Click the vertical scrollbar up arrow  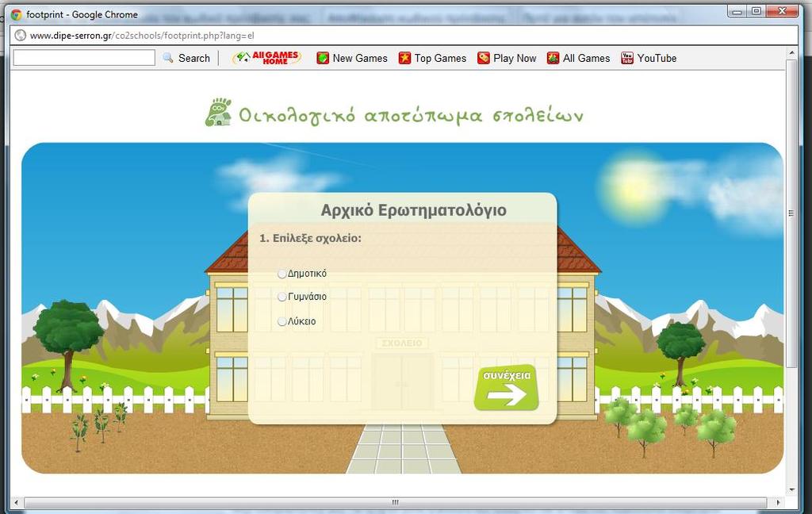pyautogui.click(x=791, y=53)
